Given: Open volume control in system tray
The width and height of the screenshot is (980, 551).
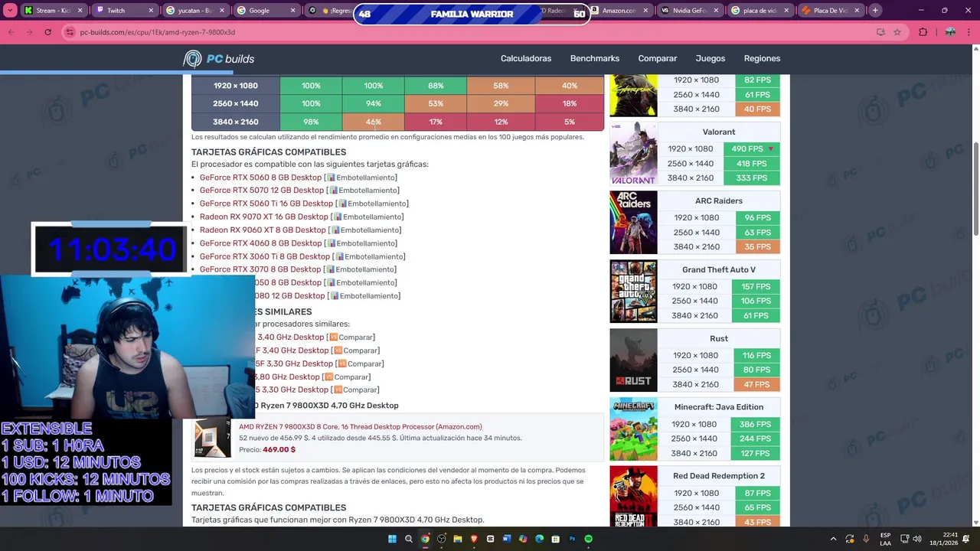Looking at the screenshot, I should 917,539.
